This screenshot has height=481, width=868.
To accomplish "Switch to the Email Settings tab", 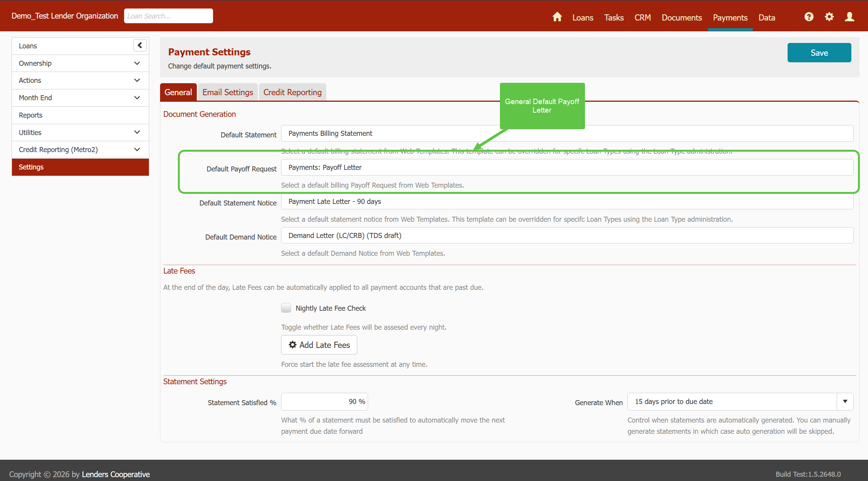I will click(228, 92).
